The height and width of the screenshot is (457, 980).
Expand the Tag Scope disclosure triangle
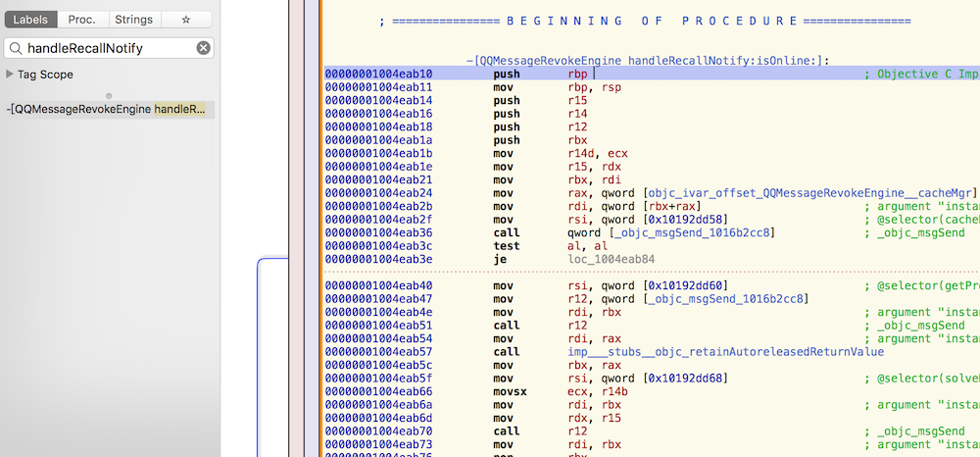[10, 75]
